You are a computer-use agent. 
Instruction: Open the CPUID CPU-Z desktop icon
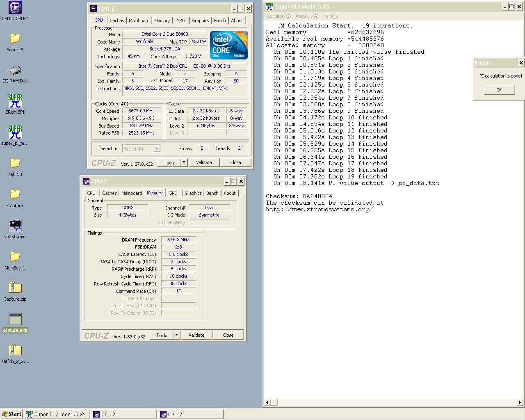[15, 11]
